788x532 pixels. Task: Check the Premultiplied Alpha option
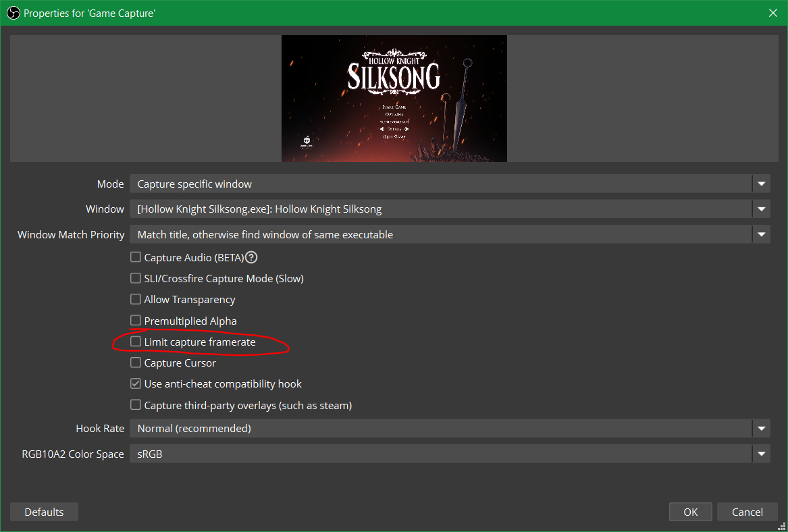(x=136, y=321)
